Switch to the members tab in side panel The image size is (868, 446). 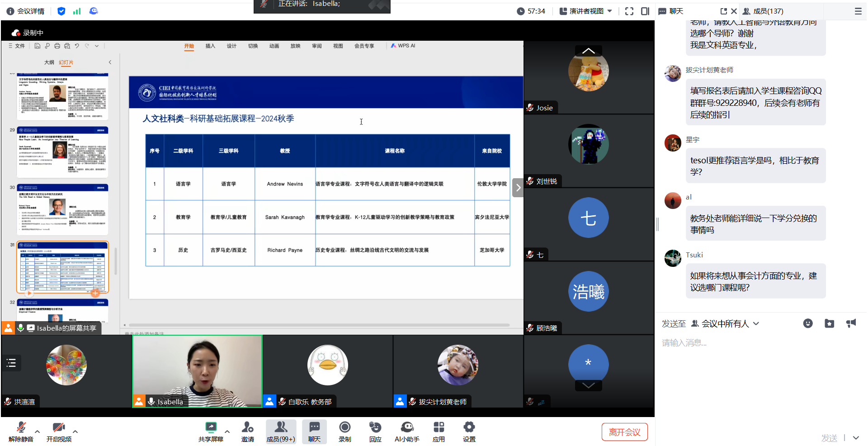point(763,11)
